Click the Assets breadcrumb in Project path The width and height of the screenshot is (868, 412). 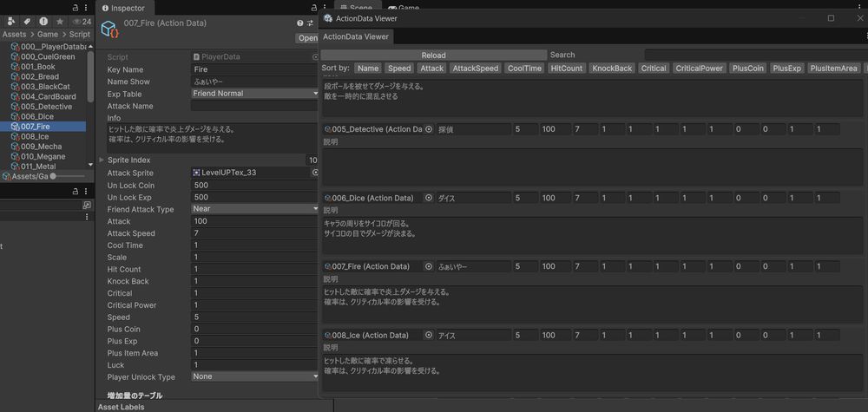(15, 35)
